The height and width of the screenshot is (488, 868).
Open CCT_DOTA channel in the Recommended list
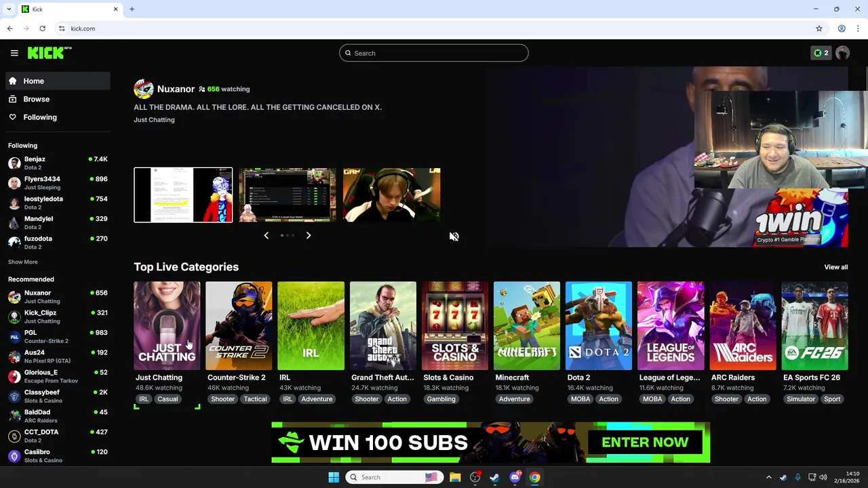coord(58,436)
